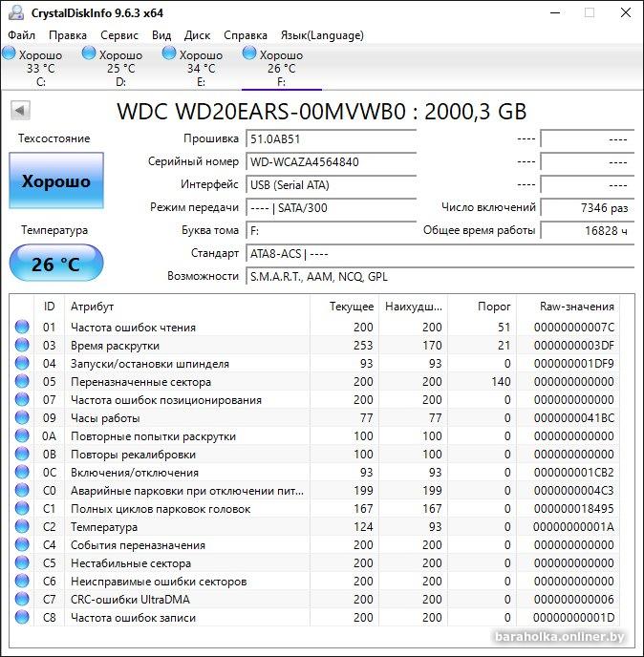The width and height of the screenshot is (644, 657).
Task: Click total power-on hours value 16828 ч
Action: click(587, 230)
